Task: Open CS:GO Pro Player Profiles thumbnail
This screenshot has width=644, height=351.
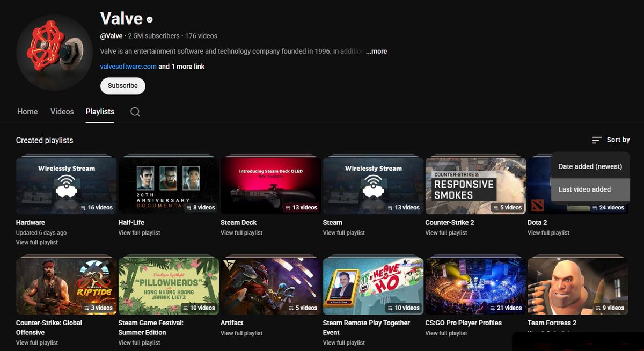Action: click(475, 286)
